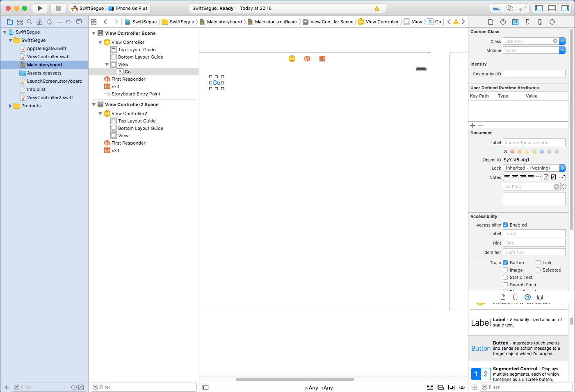Open the Connections inspector tab
Viewport: 575px width, 392px height.
tap(552, 22)
